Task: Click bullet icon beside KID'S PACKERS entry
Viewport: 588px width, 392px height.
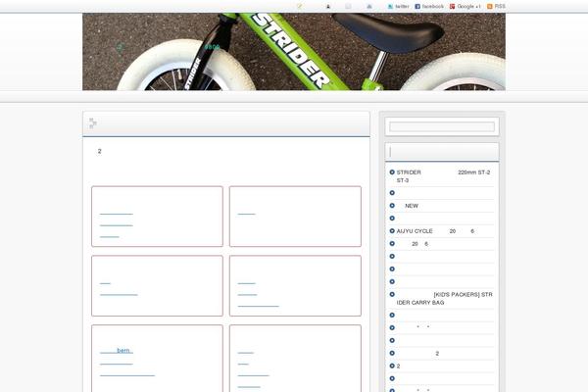Action: (392, 294)
